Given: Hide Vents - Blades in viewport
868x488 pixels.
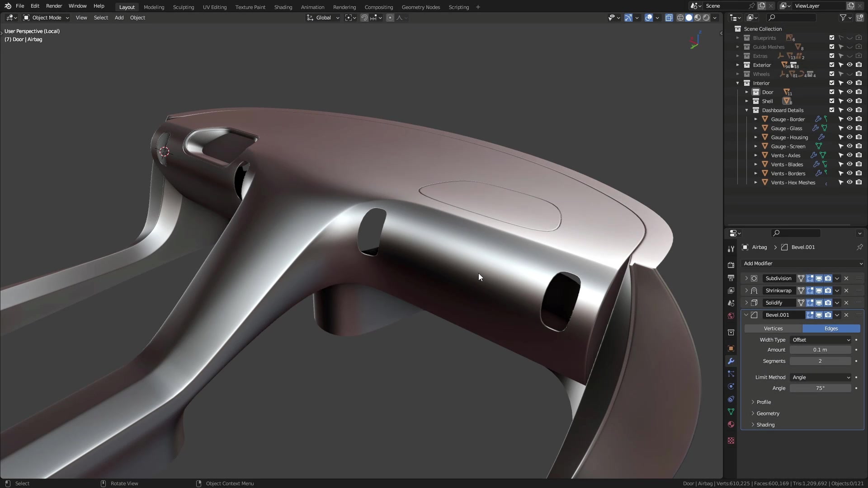Looking at the screenshot, I should [850, 164].
